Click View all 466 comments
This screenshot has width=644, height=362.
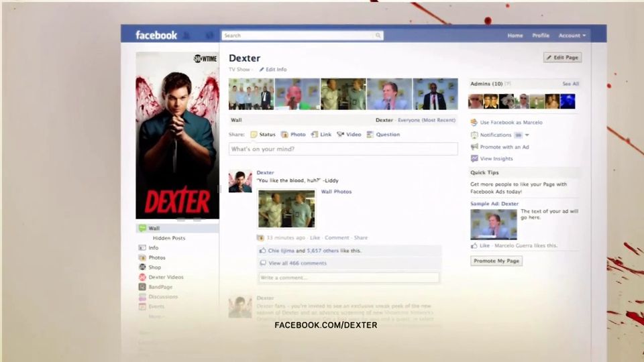pos(298,263)
